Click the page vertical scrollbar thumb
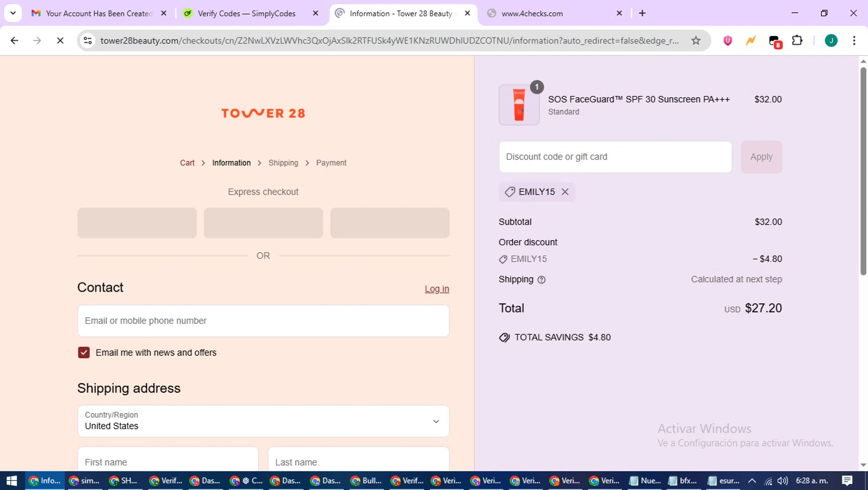868x490 pixels. pyautogui.click(x=863, y=171)
